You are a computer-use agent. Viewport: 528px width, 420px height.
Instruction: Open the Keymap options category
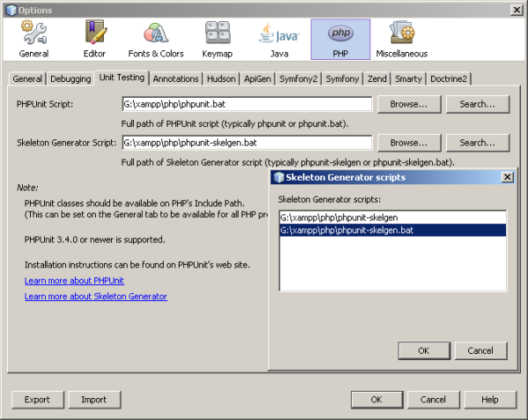pos(217,40)
